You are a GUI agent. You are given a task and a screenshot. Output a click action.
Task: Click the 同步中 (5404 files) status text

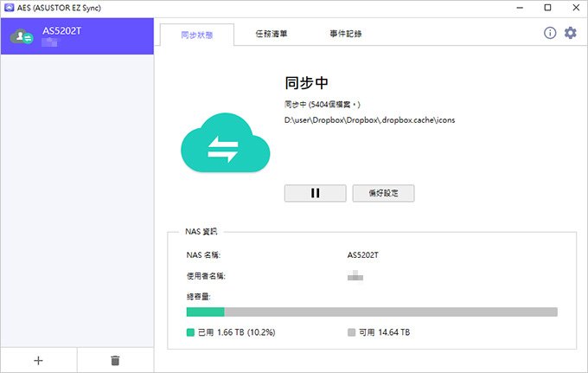point(323,105)
